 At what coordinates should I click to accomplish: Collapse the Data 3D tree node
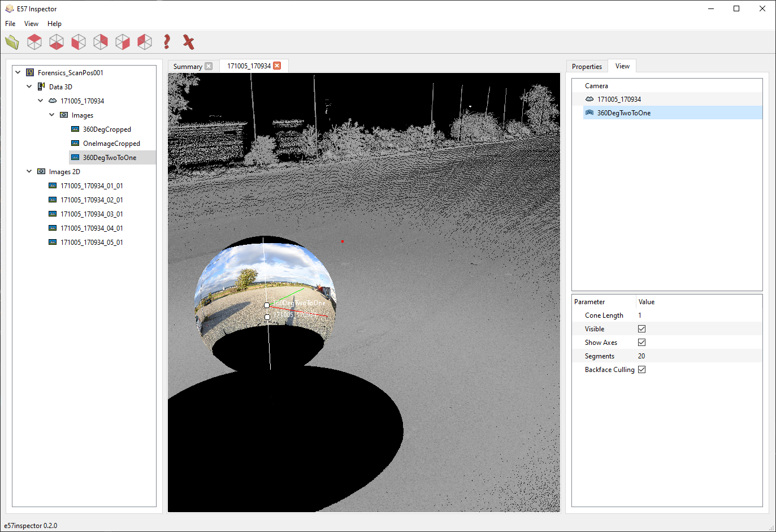[29, 86]
